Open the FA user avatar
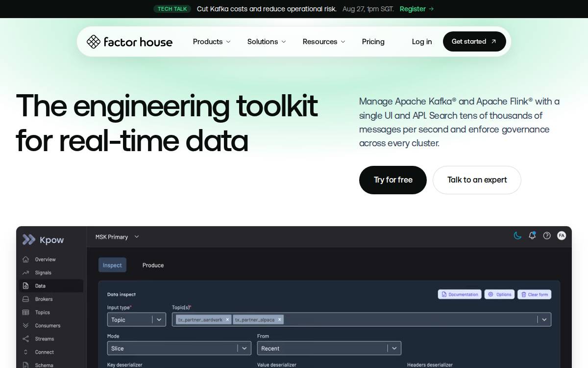 coord(562,236)
